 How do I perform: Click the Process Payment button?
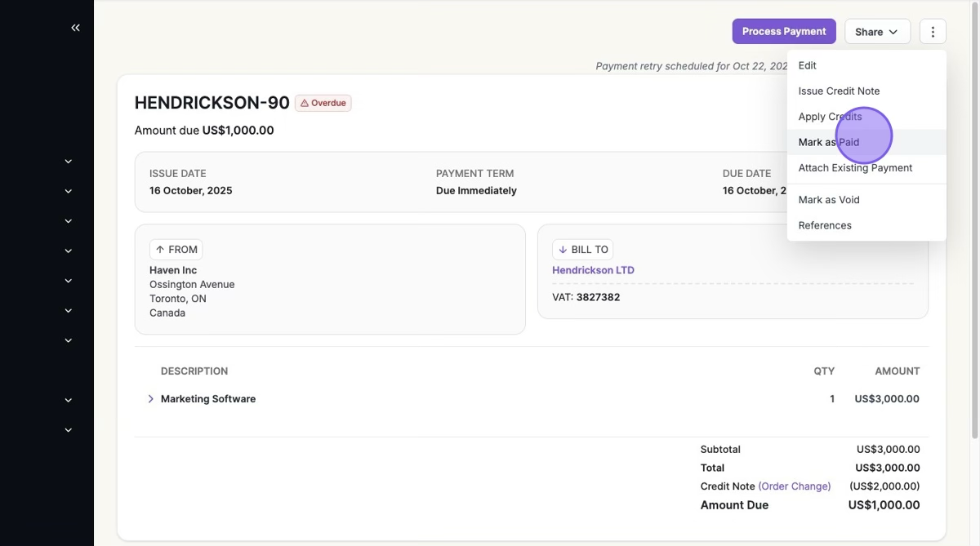(x=784, y=32)
